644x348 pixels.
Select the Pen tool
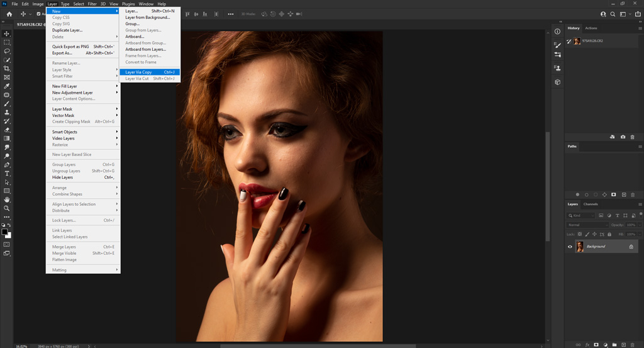click(x=6, y=165)
